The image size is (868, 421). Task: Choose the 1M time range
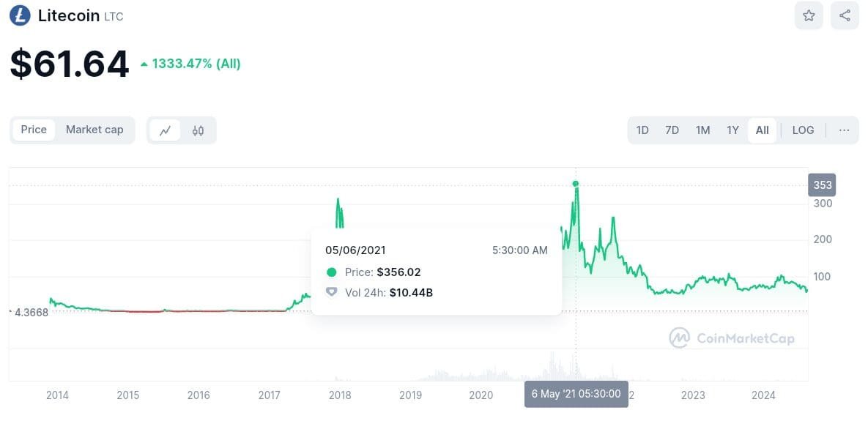pos(702,130)
